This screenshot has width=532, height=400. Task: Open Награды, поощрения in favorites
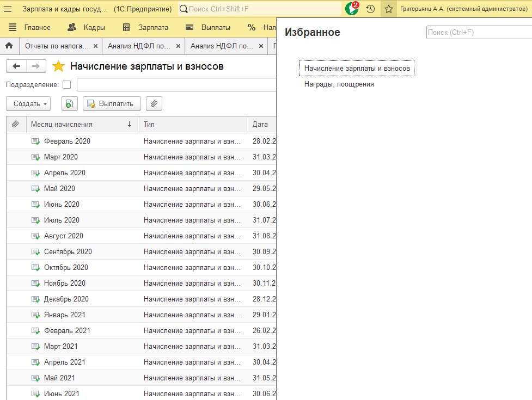coord(339,84)
